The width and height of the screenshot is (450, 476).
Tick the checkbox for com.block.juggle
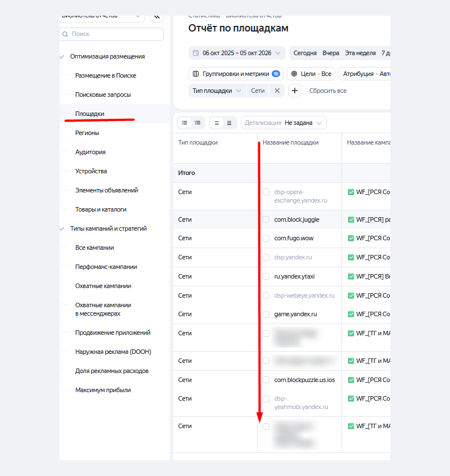coord(266,219)
